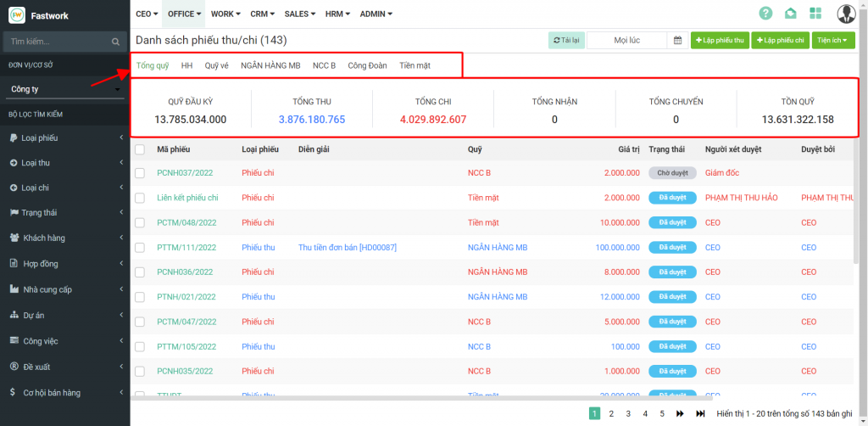The height and width of the screenshot is (426, 868).
Task: Expand the Tiện ích dropdown button
Action: pos(833,40)
